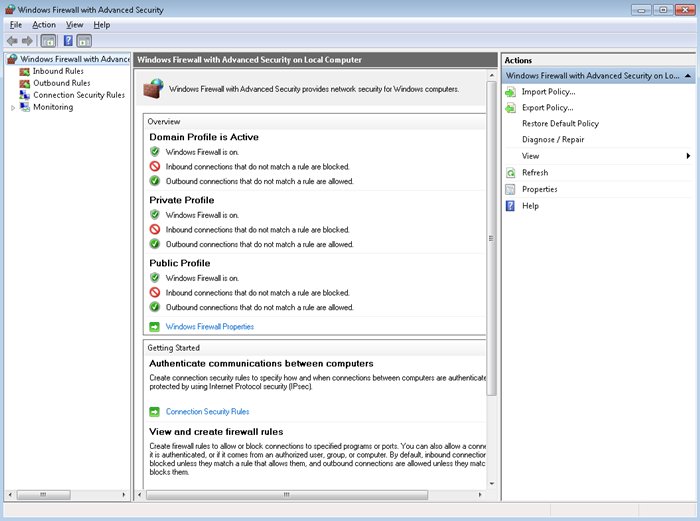Click the firewall globe icon in overview header
This screenshot has height=521, width=700.
153,88
